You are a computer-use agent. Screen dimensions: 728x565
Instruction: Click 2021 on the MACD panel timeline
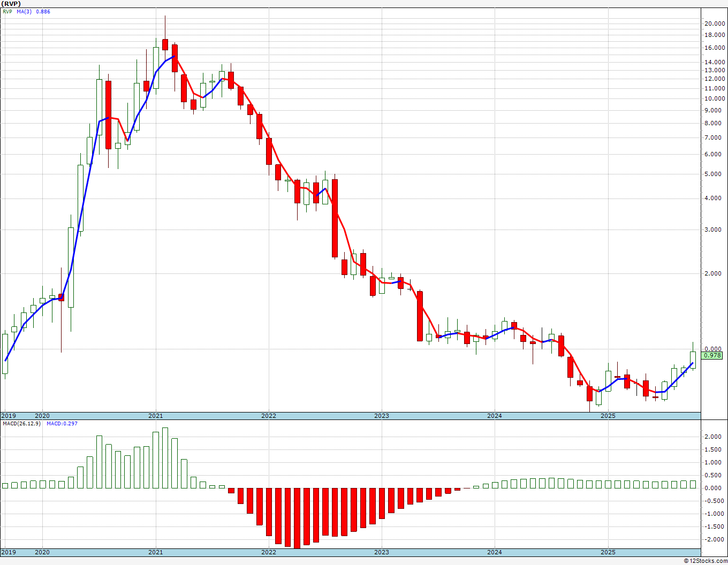[156, 552]
